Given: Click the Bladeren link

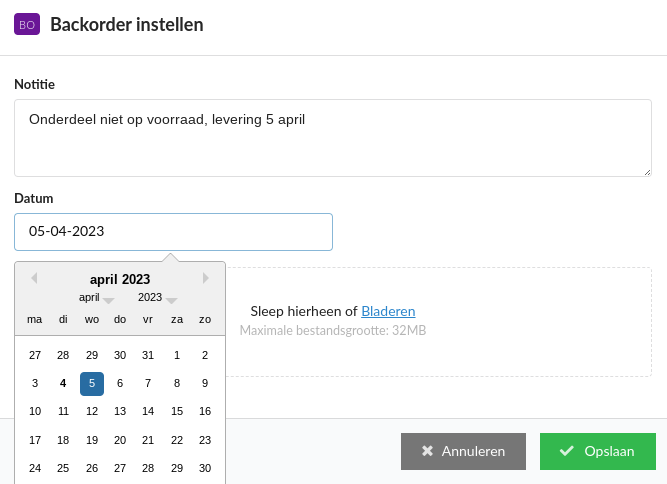Looking at the screenshot, I should 388,311.
